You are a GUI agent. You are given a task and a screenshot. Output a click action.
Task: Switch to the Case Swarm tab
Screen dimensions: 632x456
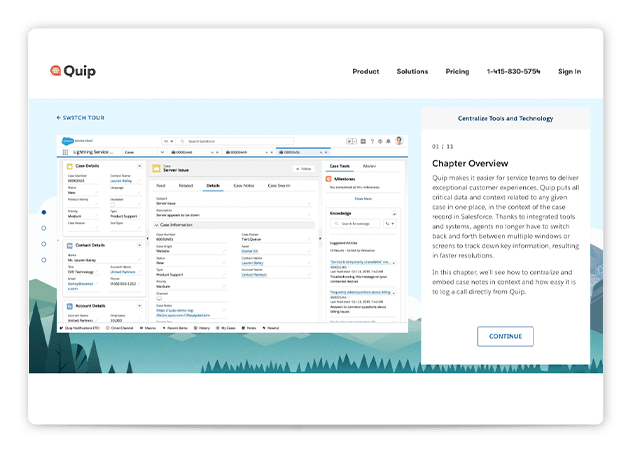279,186
